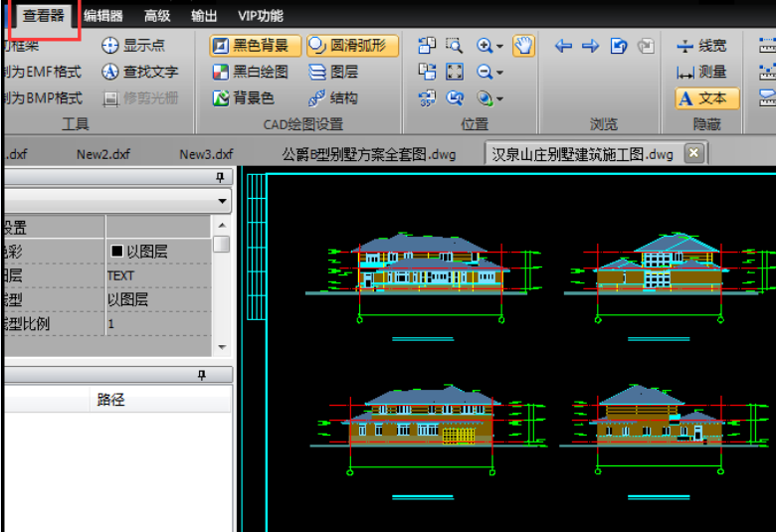The image size is (776, 532).
Task: Toggle smooth arc display
Action: pyautogui.click(x=352, y=46)
